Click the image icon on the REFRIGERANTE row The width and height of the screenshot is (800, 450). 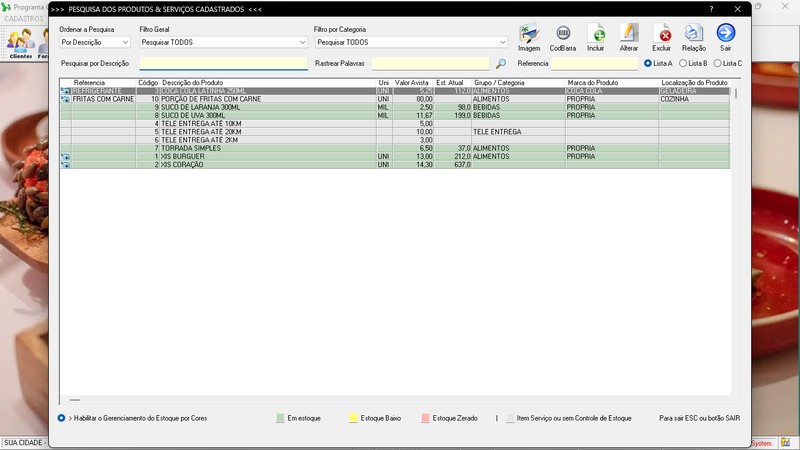[65, 91]
